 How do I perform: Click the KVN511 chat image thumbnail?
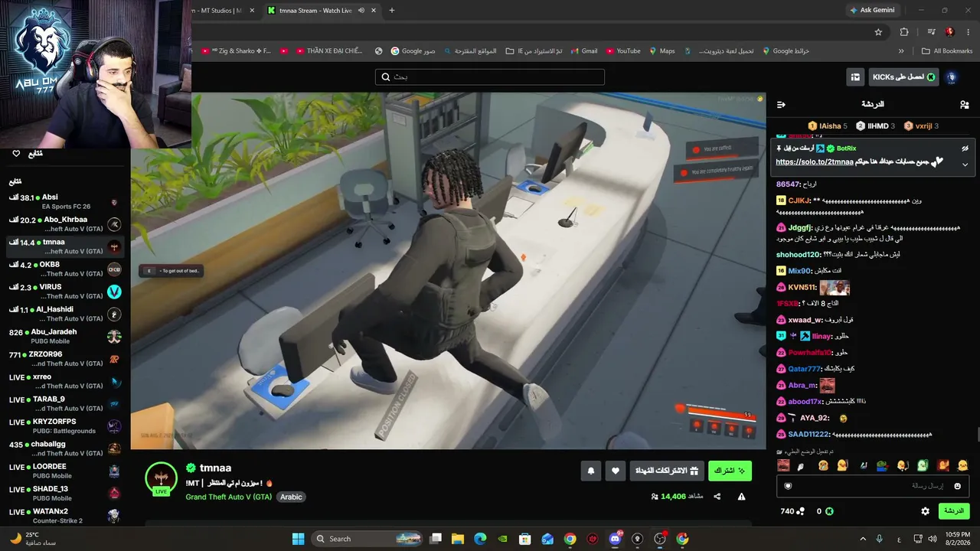click(835, 288)
